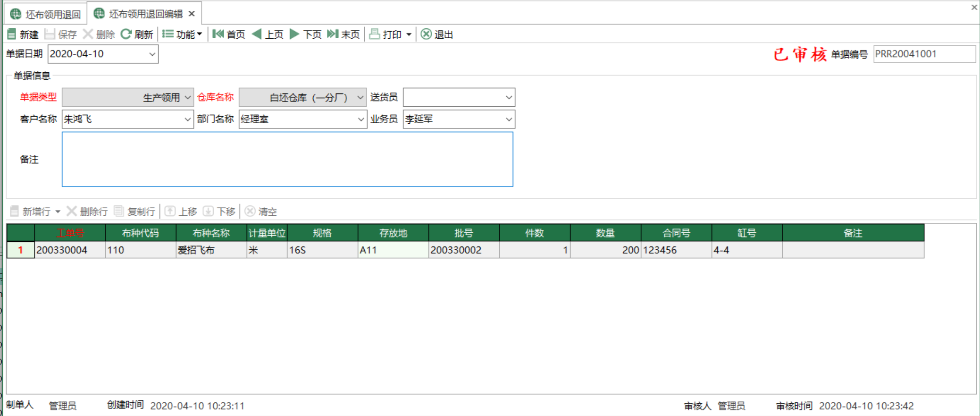980x416 pixels.
Task: Click the 合同号 column header
Action: (677, 233)
